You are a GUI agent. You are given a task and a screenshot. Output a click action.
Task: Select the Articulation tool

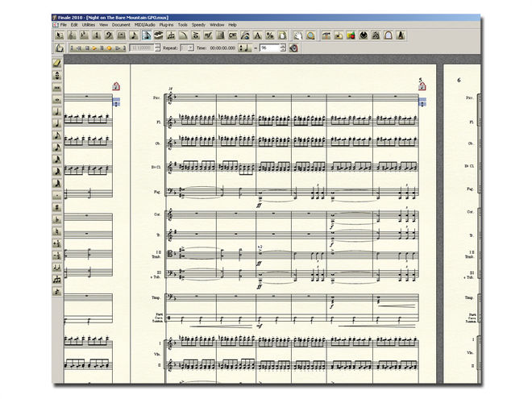195,35
